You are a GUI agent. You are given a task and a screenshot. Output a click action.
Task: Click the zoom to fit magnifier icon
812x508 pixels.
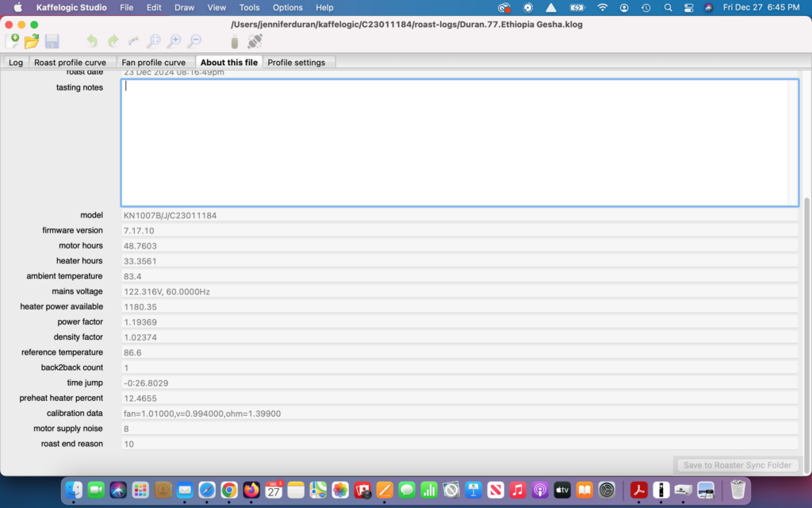click(x=154, y=41)
